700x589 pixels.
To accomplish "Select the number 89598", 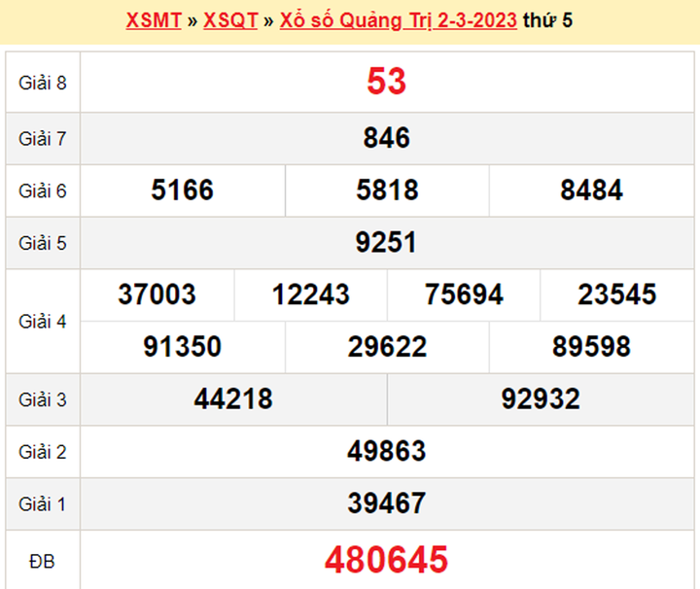I will 591,347.
